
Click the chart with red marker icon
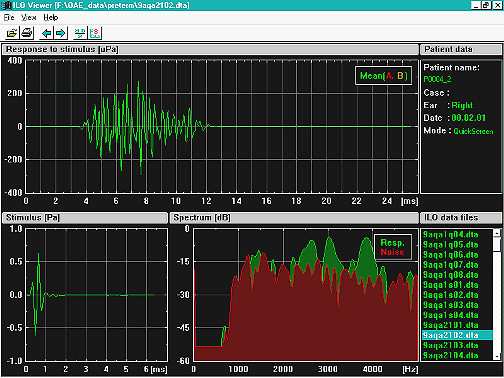tap(95, 33)
